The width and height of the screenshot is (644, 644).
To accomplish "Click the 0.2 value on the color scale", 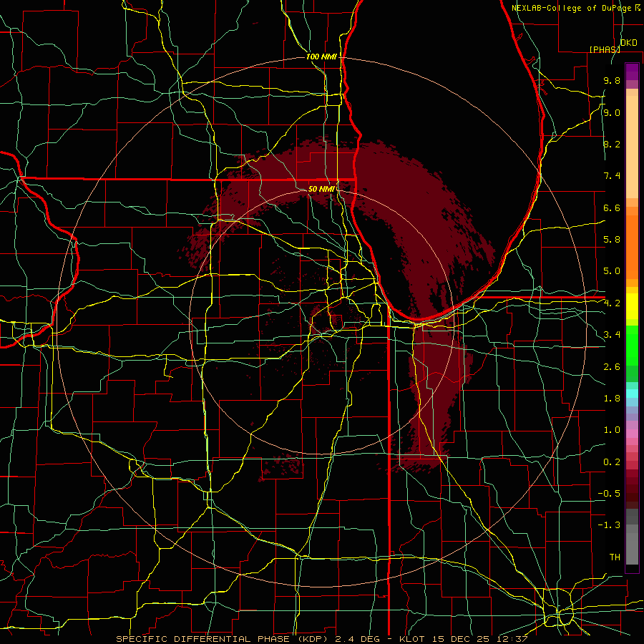I will pyautogui.click(x=612, y=462).
